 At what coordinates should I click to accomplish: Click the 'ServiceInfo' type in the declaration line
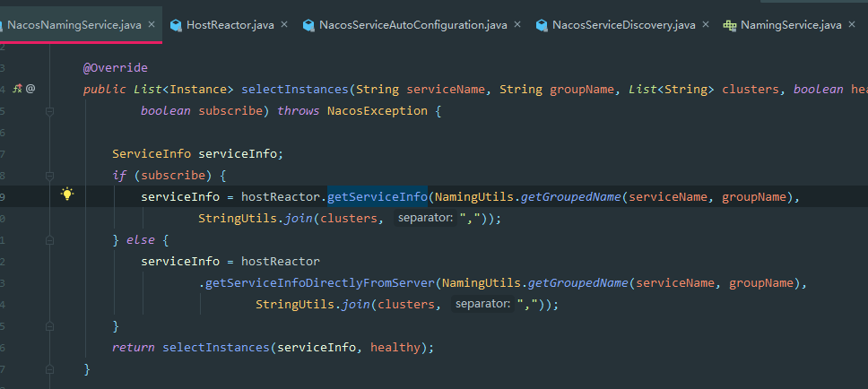[152, 154]
